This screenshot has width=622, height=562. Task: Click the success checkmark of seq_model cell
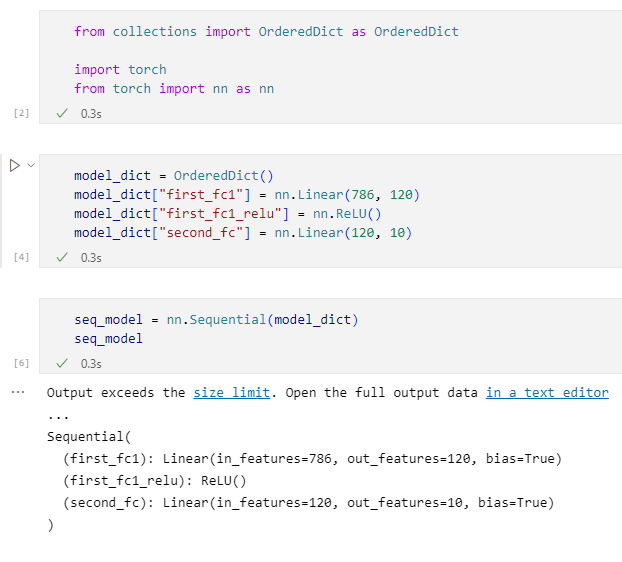pyautogui.click(x=62, y=363)
